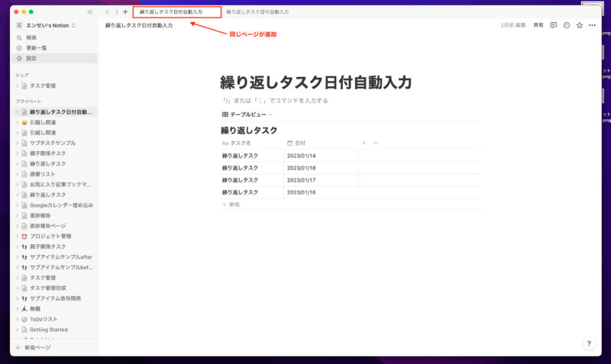Screen dimensions: 611x364
Task: Click the command placeholder text below the title
Action: tap(275, 101)
